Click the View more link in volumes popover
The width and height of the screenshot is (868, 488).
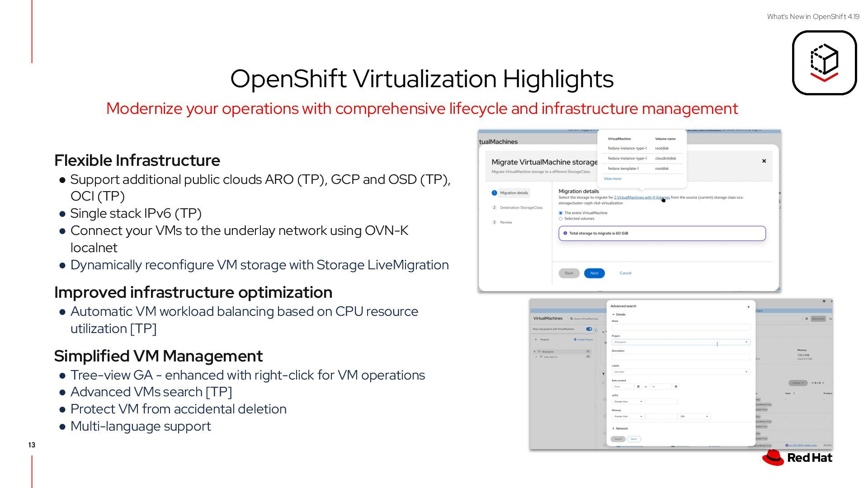coord(613,178)
